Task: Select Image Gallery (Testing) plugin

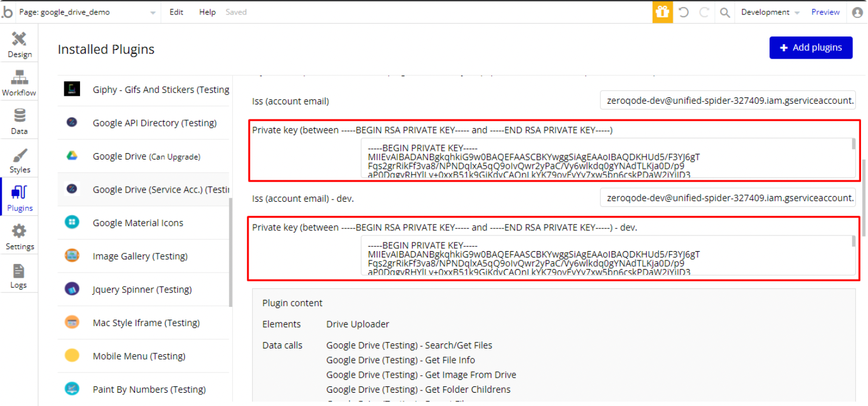Action: tap(144, 256)
